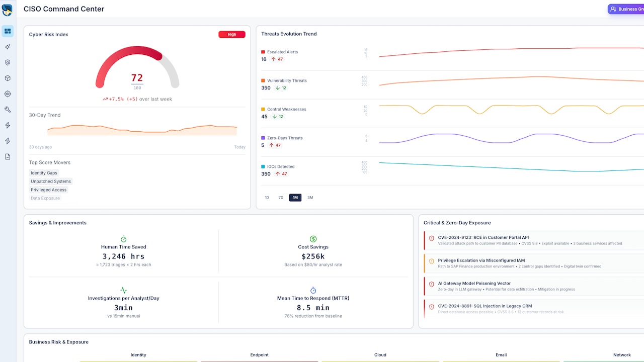Select the Endpoint column in Business Risk
The height and width of the screenshot is (362, 644).
click(x=260, y=355)
